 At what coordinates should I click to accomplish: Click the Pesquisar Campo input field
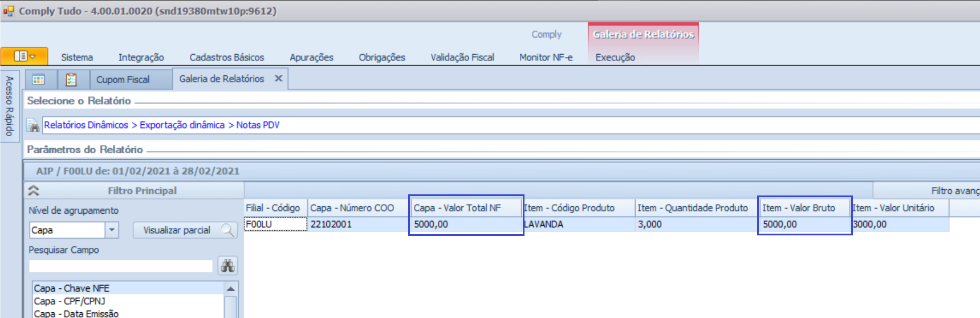[x=121, y=266]
